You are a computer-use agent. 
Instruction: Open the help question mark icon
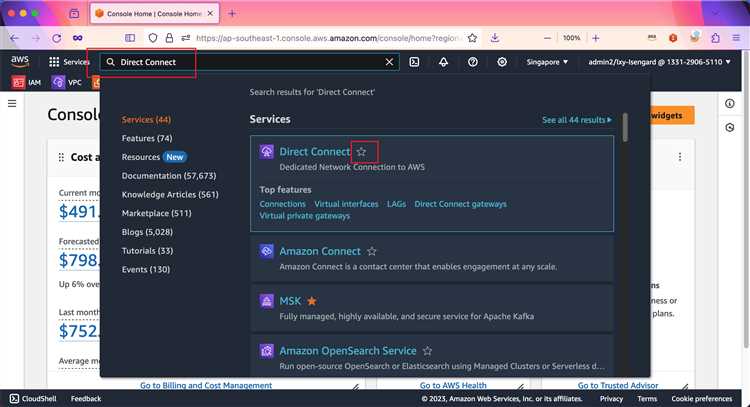pos(473,62)
